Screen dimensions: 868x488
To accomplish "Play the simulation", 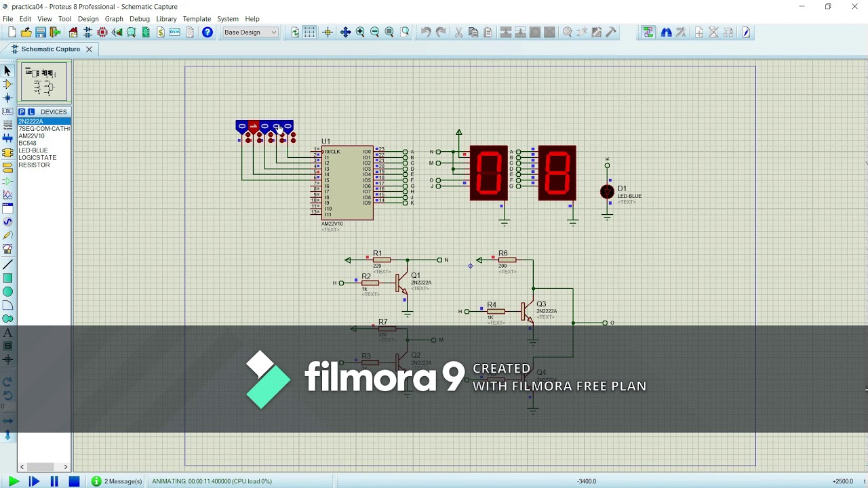I will point(13,481).
